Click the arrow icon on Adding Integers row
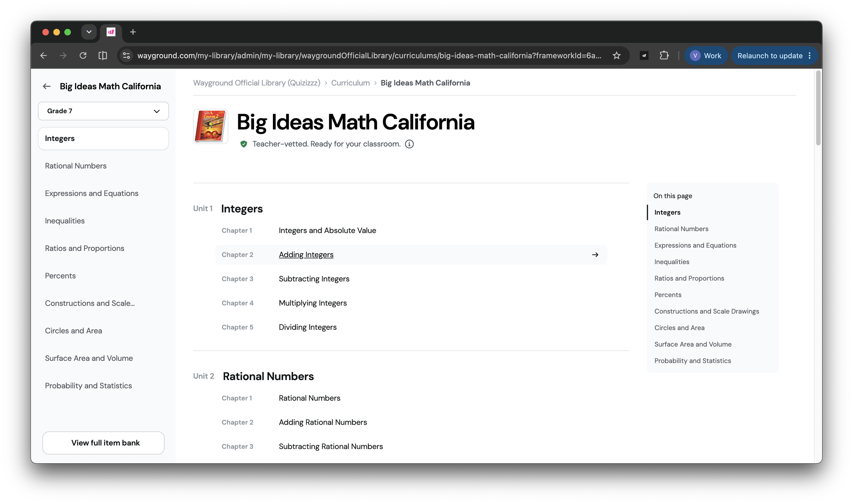 [x=595, y=255]
